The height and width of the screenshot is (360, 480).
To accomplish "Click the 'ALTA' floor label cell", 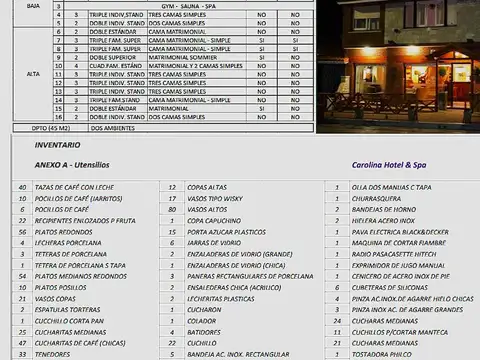I will tap(33, 74).
